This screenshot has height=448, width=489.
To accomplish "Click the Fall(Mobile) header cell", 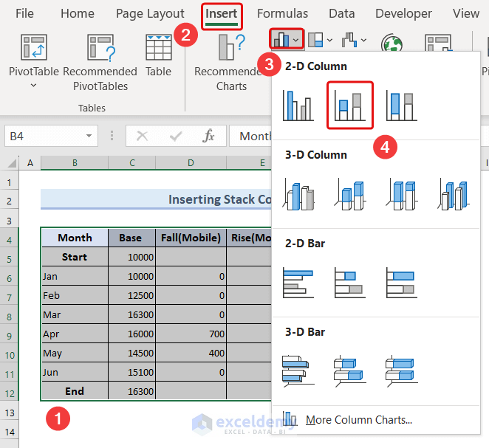I will point(191,238).
